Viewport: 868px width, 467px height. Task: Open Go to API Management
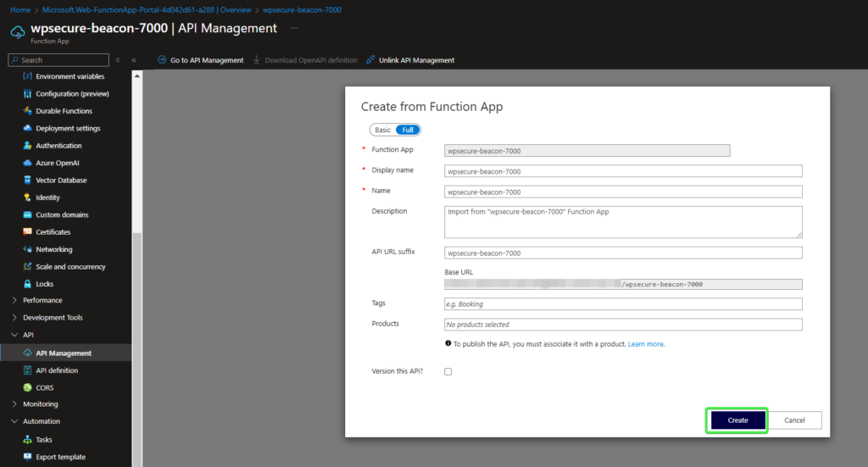point(200,60)
